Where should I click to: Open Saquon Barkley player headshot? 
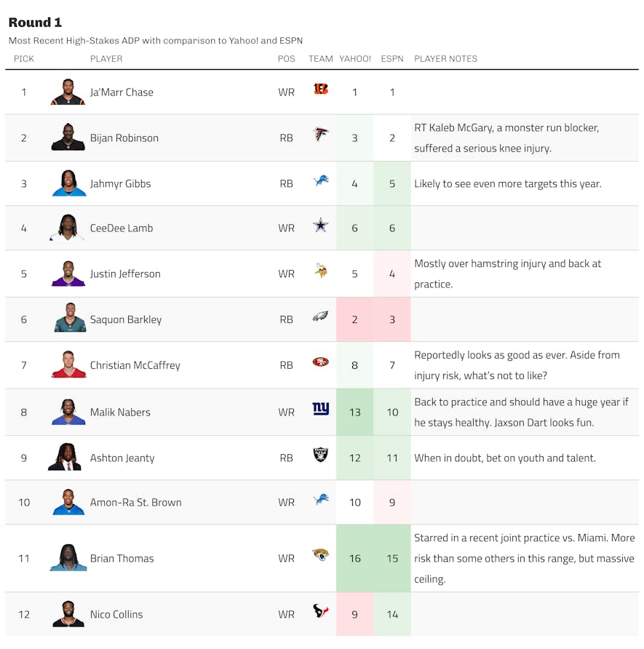70,317
